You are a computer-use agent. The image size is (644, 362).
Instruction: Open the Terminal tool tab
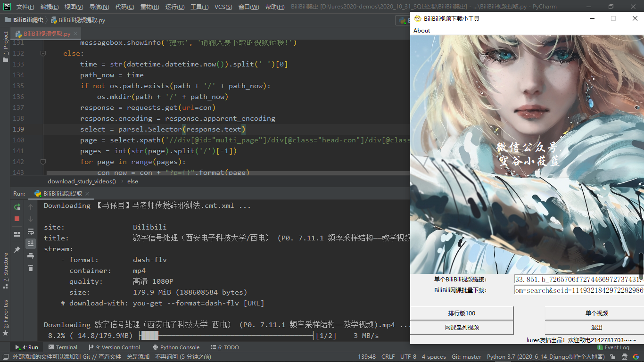[x=62, y=347]
